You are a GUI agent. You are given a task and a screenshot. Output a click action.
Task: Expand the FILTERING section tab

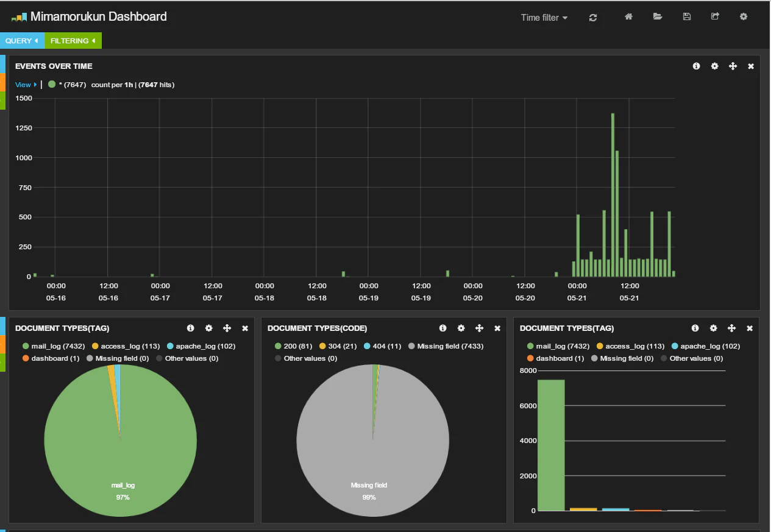coord(73,41)
